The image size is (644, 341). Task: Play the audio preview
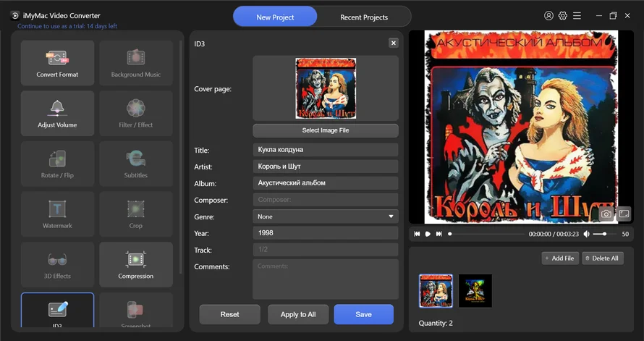pos(428,234)
